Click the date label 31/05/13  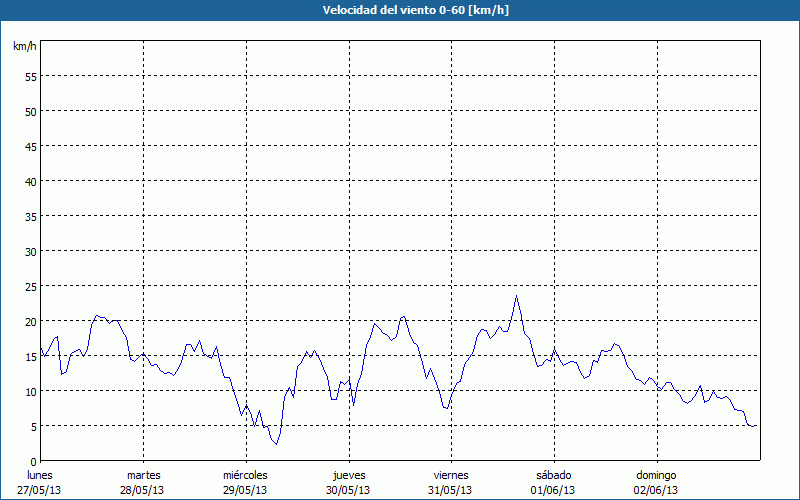point(451,490)
